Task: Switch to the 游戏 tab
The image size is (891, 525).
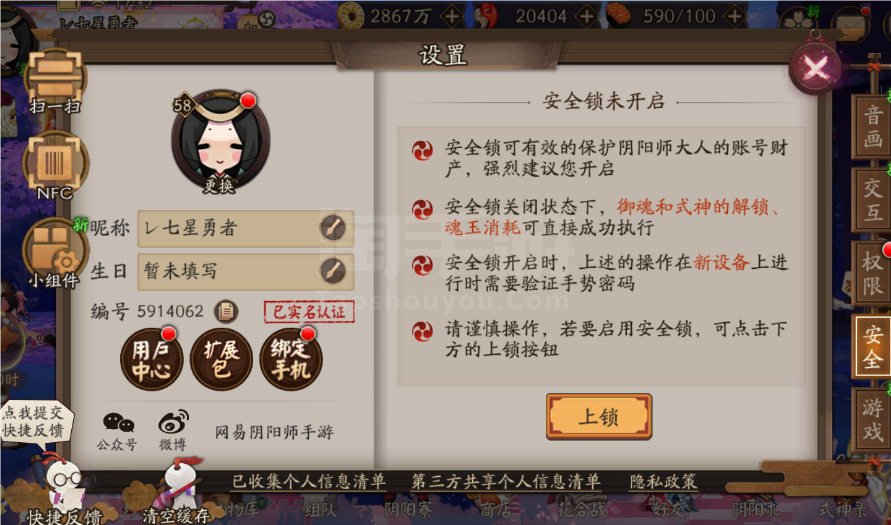Action: (872, 419)
